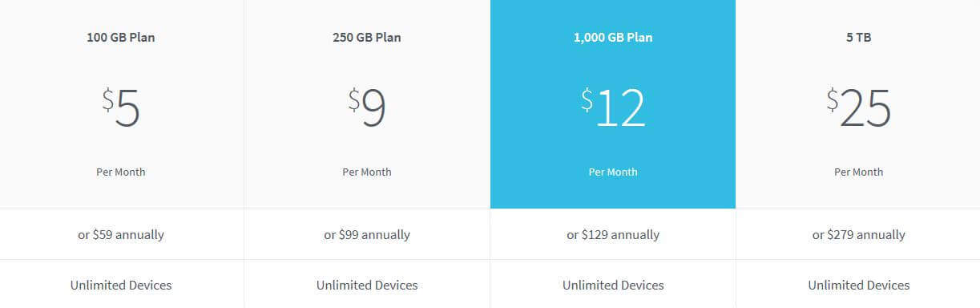Screen dimensions: 980x308
Task: Click Per Month under the $9 price
Action: point(367,172)
